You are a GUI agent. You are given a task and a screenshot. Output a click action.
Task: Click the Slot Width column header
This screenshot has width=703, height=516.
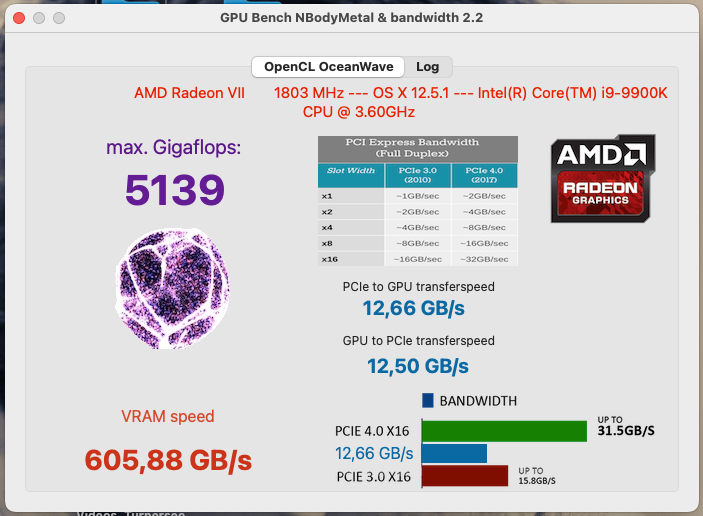point(351,175)
